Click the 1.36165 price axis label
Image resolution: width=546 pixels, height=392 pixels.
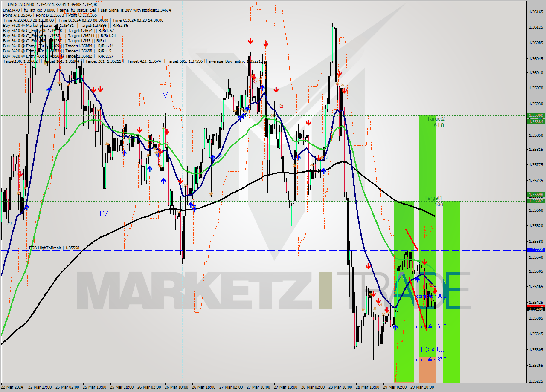click(x=536, y=12)
